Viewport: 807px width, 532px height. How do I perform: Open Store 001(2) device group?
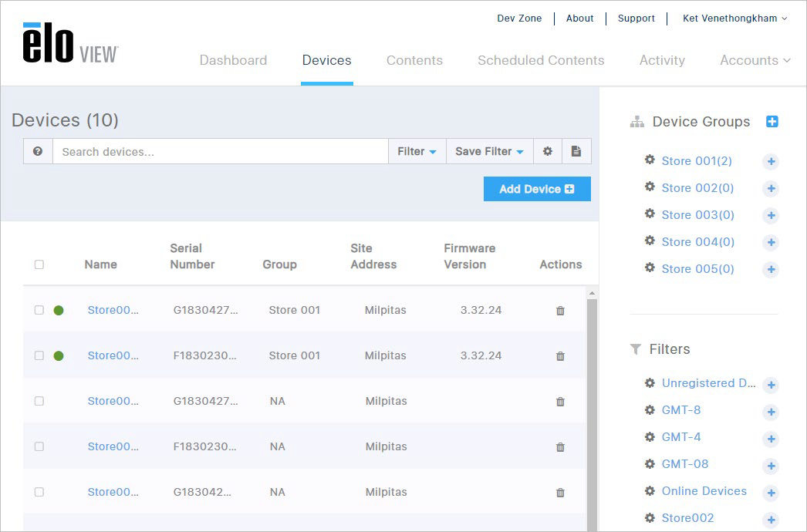697,161
